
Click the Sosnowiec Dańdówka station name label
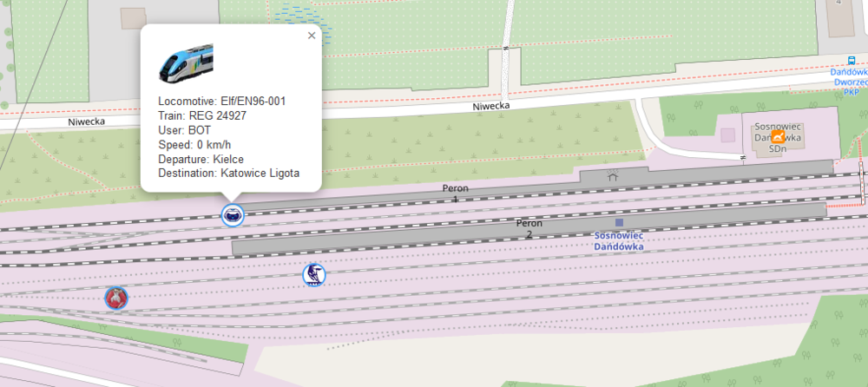(x=619, y=241)
